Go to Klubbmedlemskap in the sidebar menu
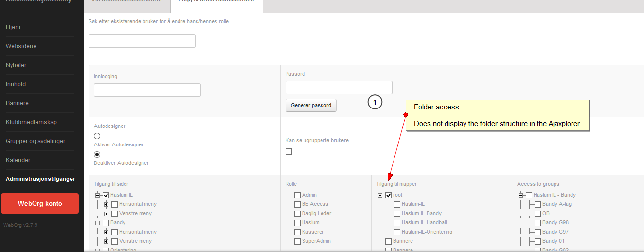The height and width of the screenshot is (252, 644). click(31, 122)
